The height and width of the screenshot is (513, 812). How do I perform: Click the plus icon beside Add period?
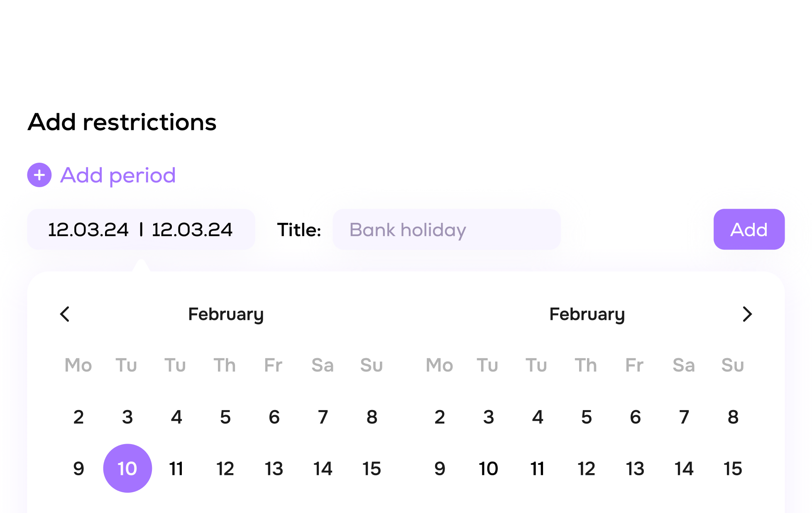coord(39,175)
